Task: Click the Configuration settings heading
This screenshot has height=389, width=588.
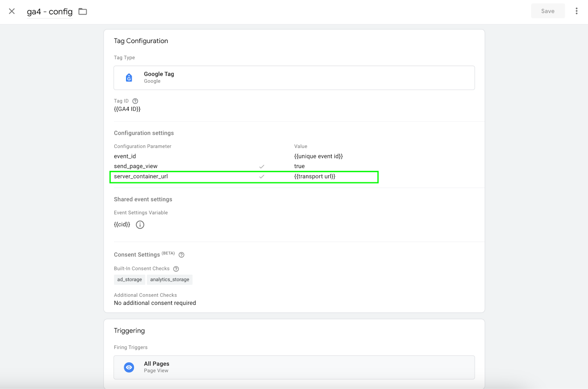Action: pyautogui.click(x=144, y=133)
